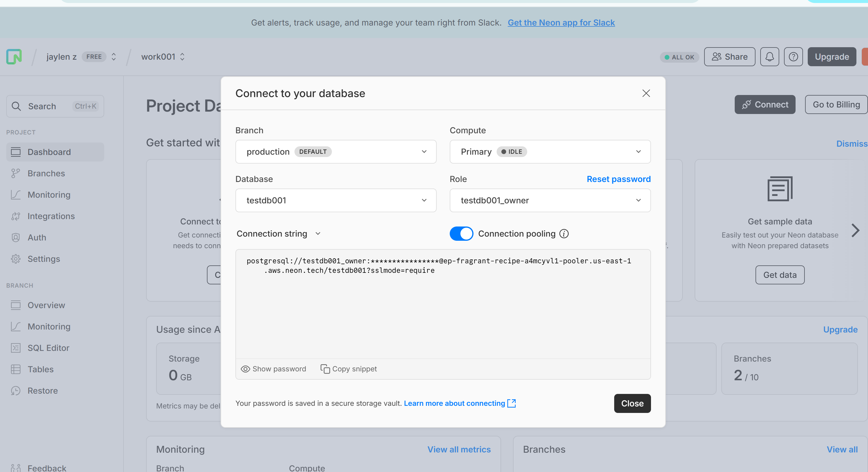Click the Copy snippet icon
Screen dimensions: 868x472
tap(325, 369)
